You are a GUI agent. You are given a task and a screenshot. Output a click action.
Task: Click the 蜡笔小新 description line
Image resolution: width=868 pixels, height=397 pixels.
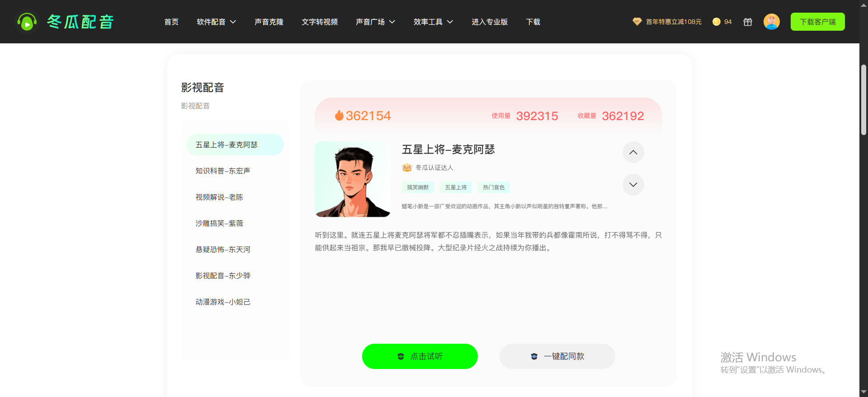click(505, 206)
